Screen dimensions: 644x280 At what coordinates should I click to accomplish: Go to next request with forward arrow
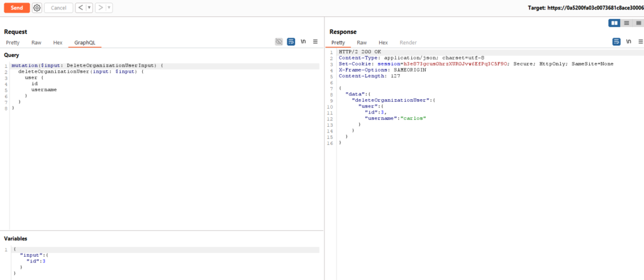pyautogui.click(x=100, y=8)
